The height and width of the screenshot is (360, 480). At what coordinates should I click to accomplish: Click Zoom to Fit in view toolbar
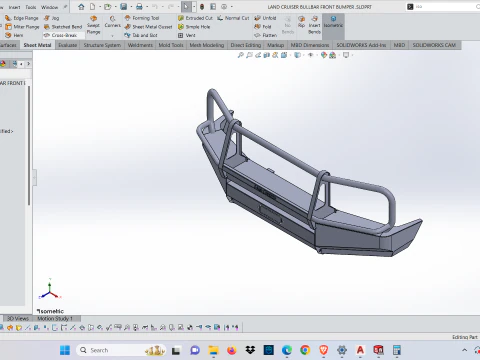click(x=240, y=55)
